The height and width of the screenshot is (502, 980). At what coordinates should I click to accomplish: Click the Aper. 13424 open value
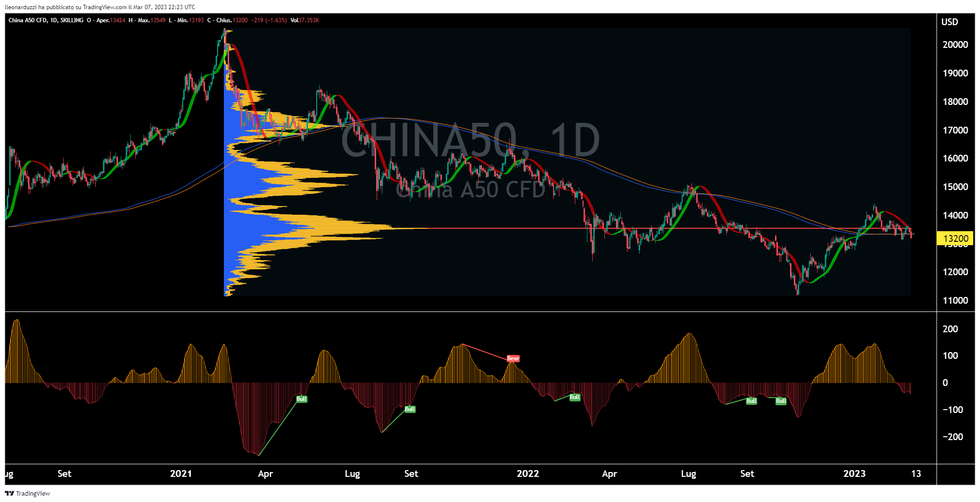pyautogui.click(x=106, y=20)
